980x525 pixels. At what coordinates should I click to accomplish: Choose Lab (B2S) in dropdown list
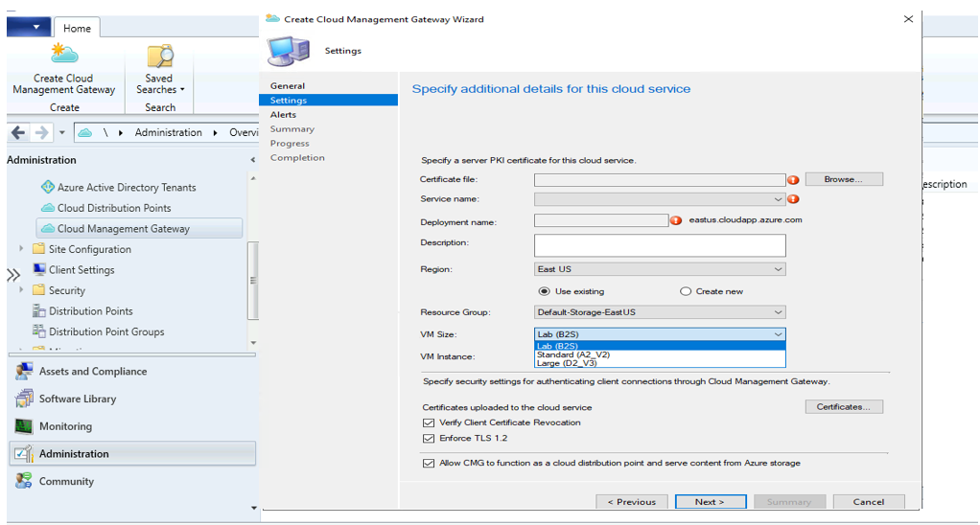tap(660, 346)
